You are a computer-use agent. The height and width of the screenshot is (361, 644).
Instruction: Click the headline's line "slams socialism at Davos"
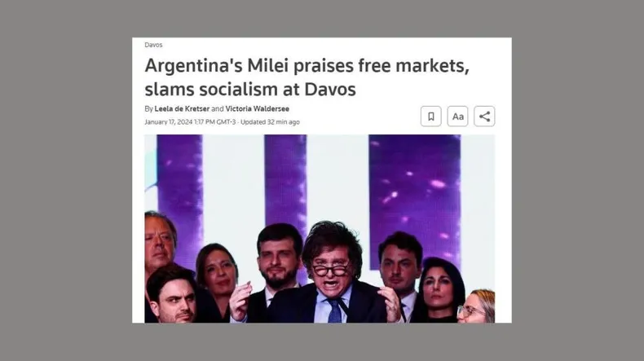point(250,89)
